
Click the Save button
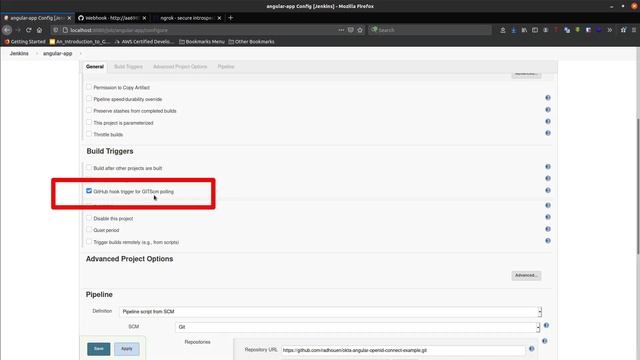click(99, 349)
